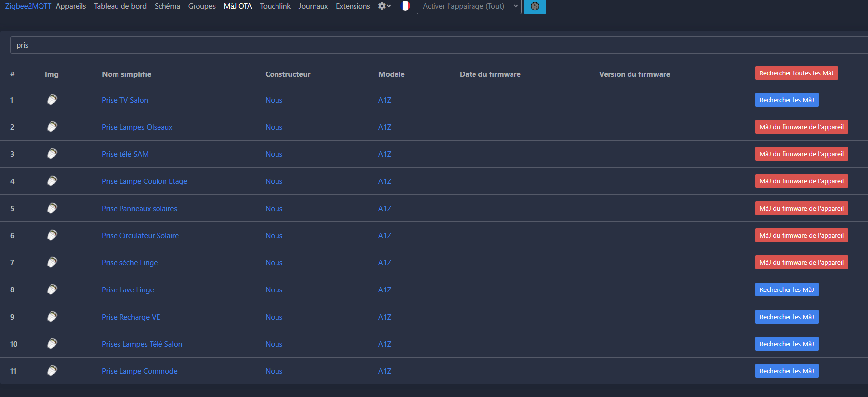Sort by the # column header
The image size is (868, 397).
click(x=12, y=74)
